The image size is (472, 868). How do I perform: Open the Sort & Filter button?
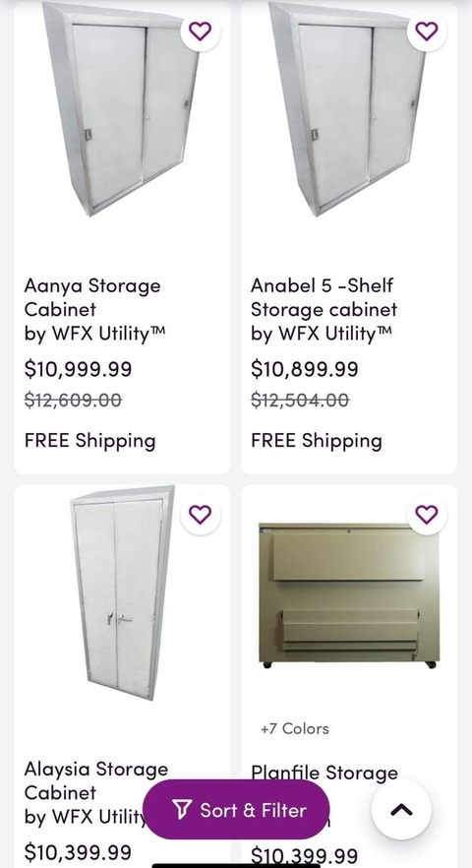[236, 809]
